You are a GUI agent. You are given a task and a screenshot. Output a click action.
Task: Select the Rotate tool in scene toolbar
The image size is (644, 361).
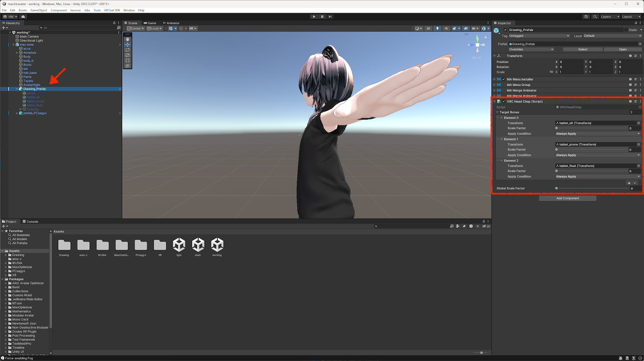coord(128,50)
